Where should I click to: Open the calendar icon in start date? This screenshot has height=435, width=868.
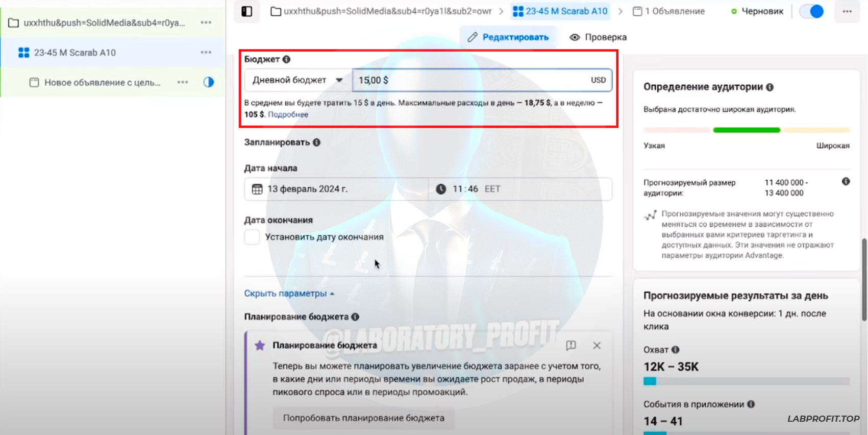click(257, 189)
